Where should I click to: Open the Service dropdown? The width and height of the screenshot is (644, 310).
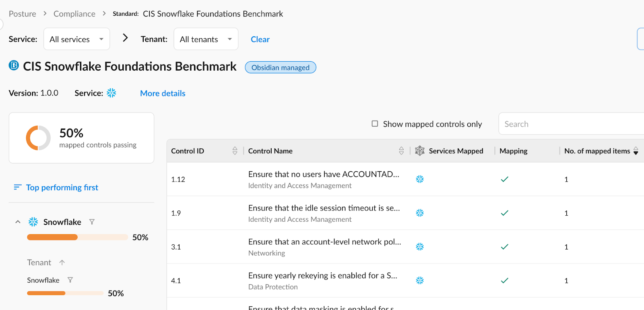pos(76,39)
